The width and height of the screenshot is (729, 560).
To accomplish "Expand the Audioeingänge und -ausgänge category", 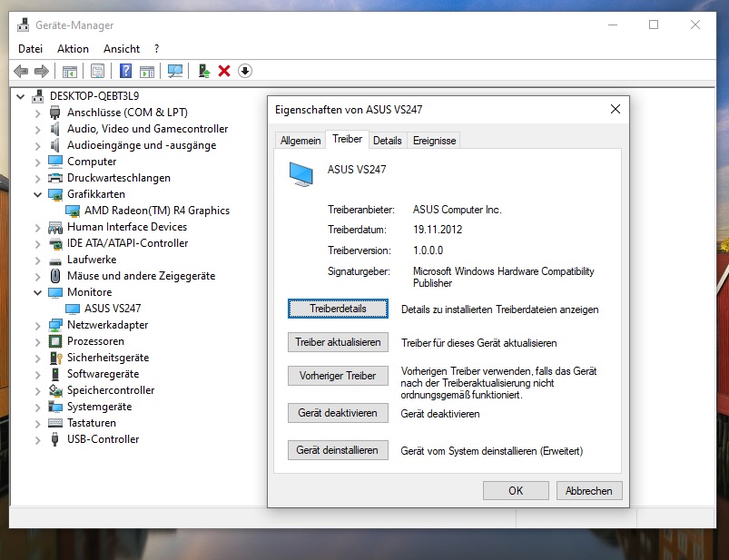I will click(37, 145).
